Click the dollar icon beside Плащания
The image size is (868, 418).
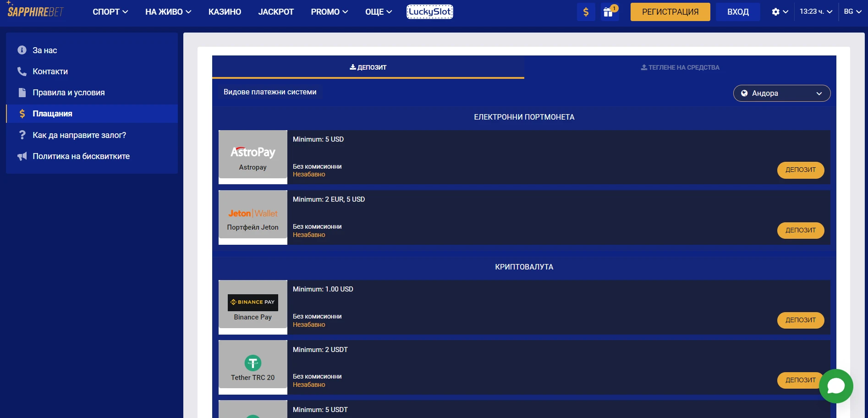pos(22,114)
